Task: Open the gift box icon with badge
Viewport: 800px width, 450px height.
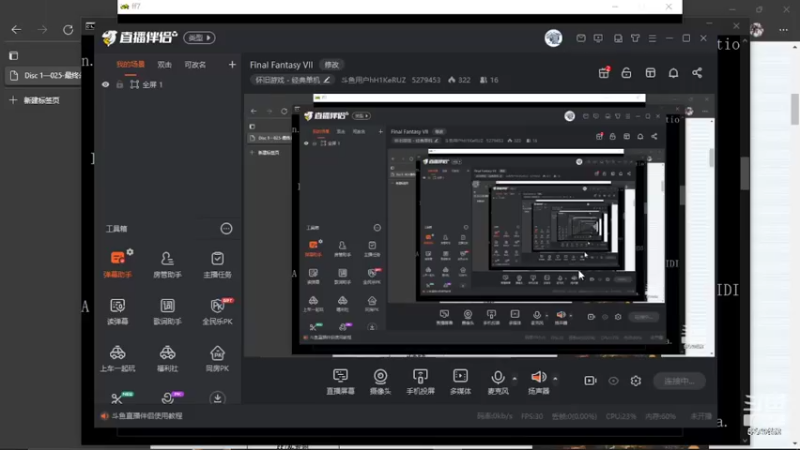Action: pos(604,73)
